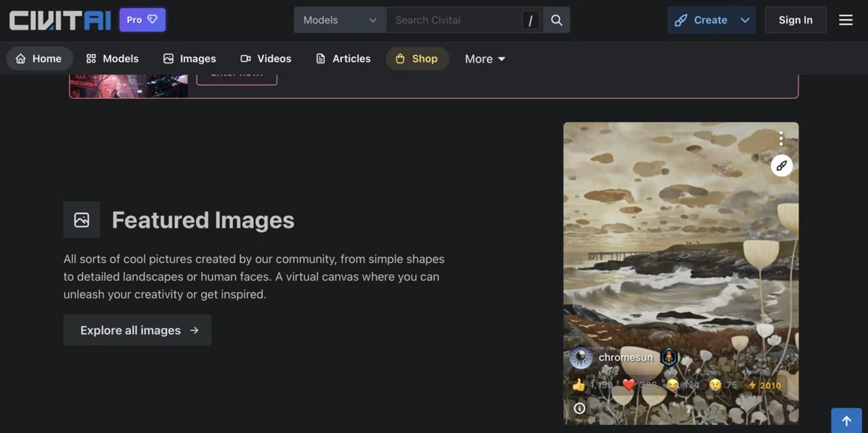Open the featured landscape image thumbnail
Image resolution: width=868 pixels, height=433 pixels.
[x=681, y=273]
